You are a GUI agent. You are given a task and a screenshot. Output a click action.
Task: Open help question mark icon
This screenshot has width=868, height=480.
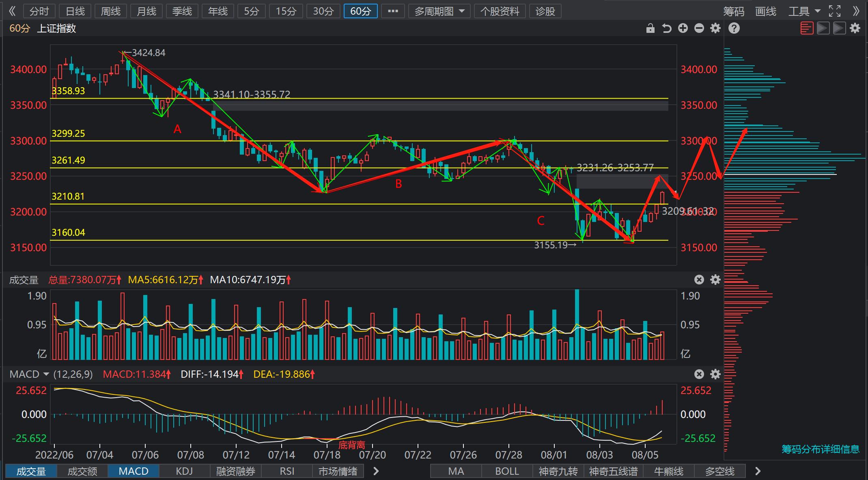pyautogui.click(x=734, y=28)
